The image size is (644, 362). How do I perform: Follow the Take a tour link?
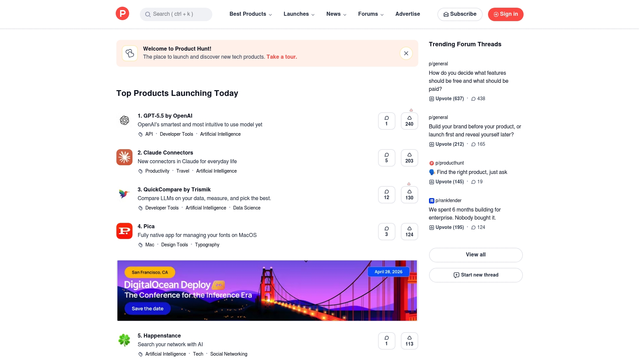(x=282, y=57)
